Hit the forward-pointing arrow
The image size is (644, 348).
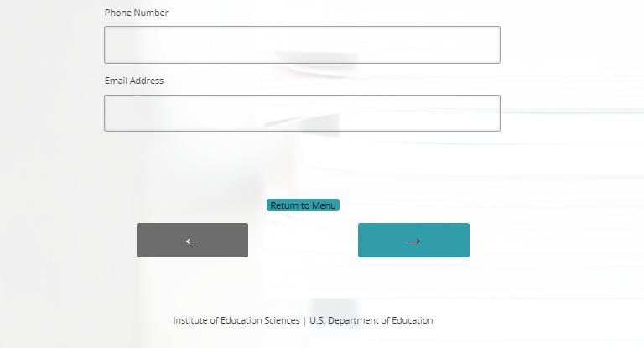pyautogui.click(x=413, y=241)
